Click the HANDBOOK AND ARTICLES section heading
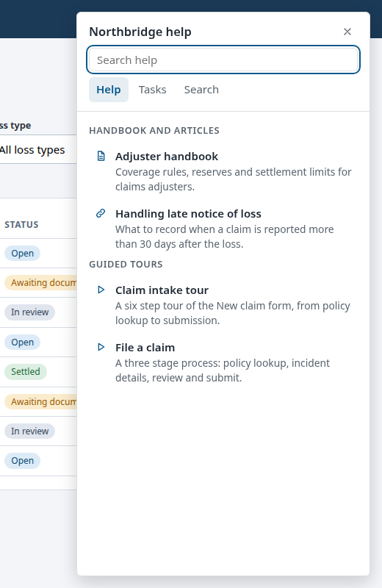382x588 pixels. click(154, 131)
